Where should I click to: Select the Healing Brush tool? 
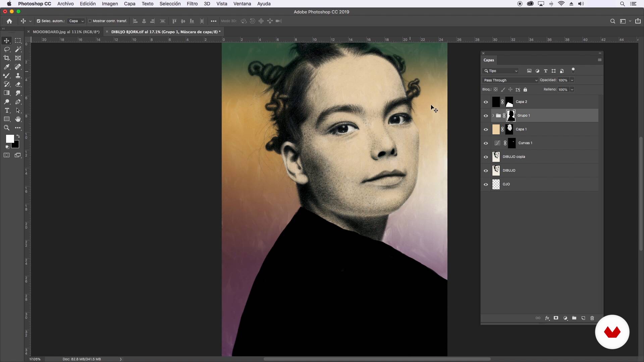point(18,67)
